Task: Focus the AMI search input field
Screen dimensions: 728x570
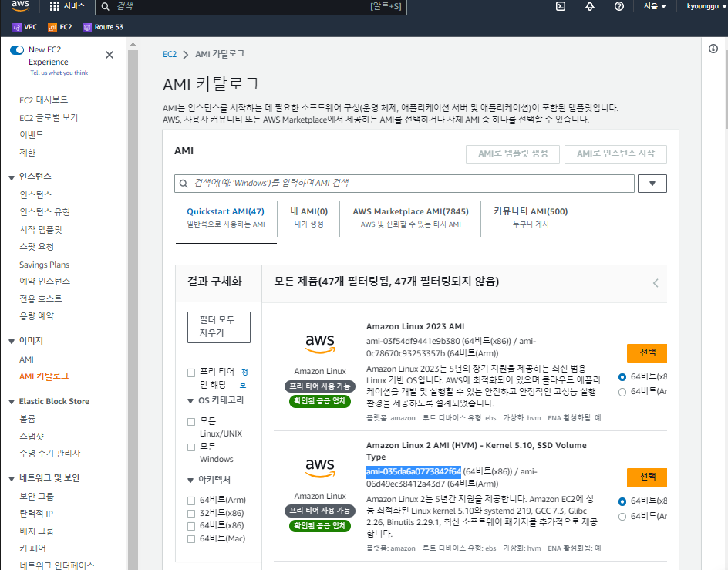Action: coord(404,184)
